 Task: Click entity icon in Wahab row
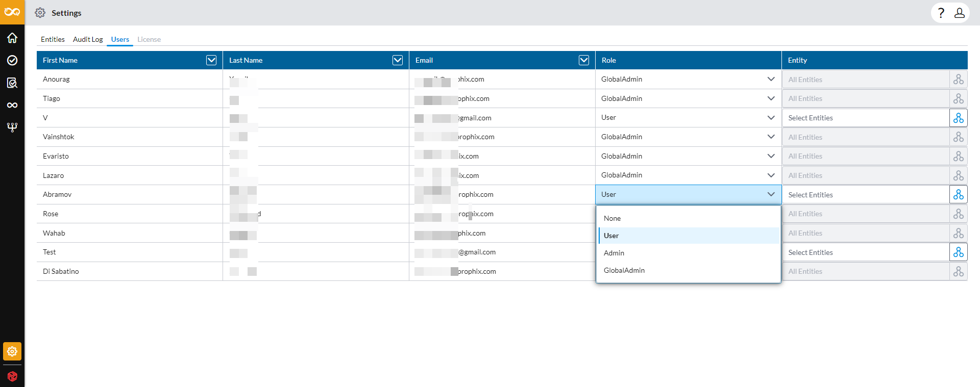pos(959,233)
